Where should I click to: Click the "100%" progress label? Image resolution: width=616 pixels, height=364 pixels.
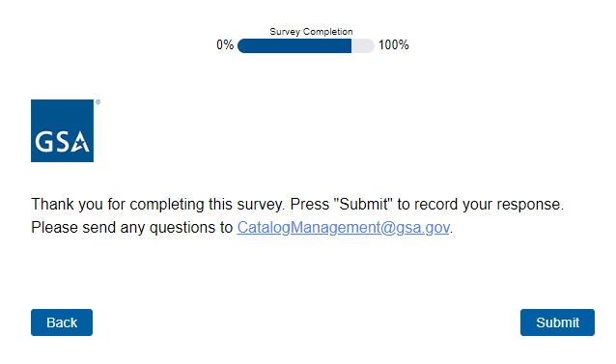pos(394,45)
